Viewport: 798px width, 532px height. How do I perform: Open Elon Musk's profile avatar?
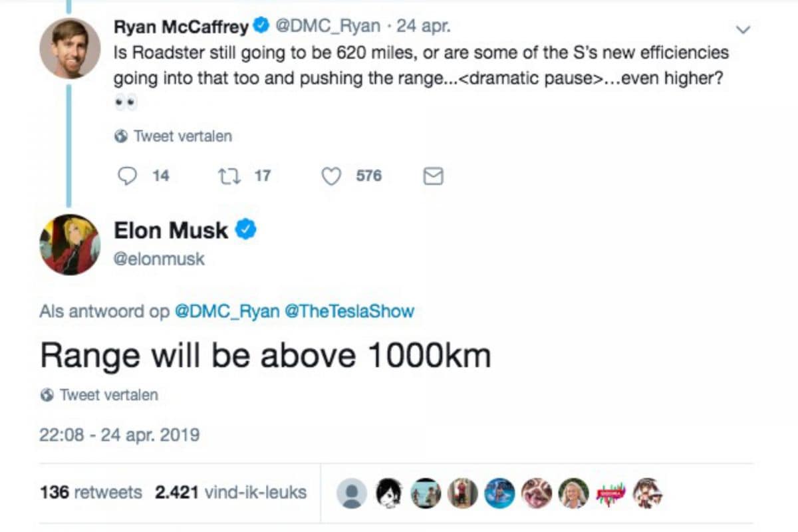[69, 244]
